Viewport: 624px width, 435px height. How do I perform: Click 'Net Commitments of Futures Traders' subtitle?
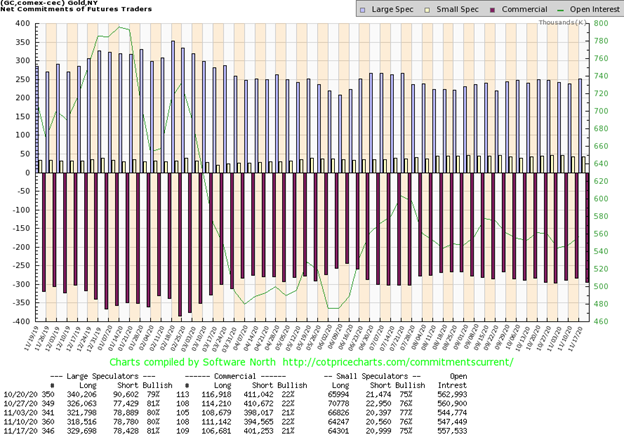coord(76,9)
